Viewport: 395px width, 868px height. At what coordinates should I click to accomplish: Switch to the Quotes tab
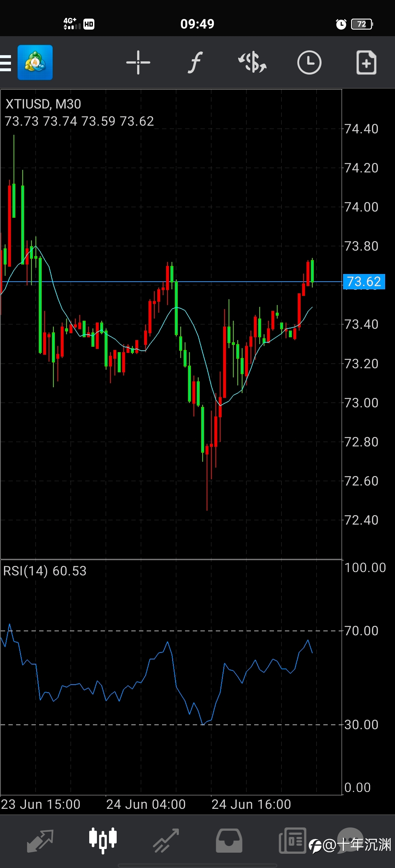pyautogui.click(x=40, y=841)
